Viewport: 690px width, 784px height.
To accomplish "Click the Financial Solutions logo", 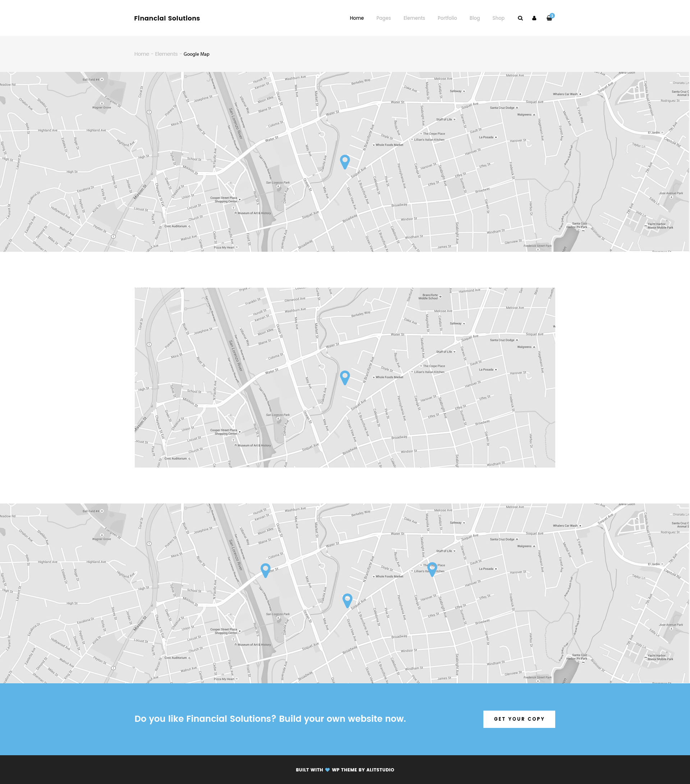I will coord(167,18).
